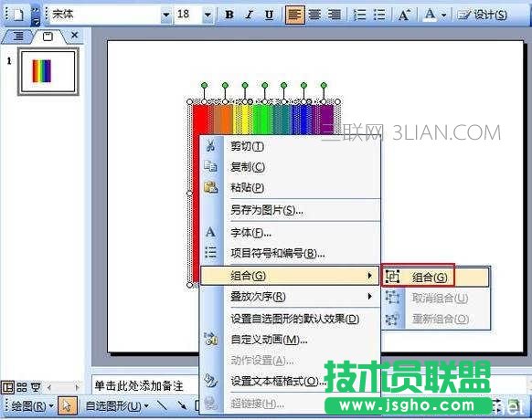The height and width of the screenshot is (420, 532).
Task: Choose 设置自选图形的默认效果(D)
Action: click(294, 319)
